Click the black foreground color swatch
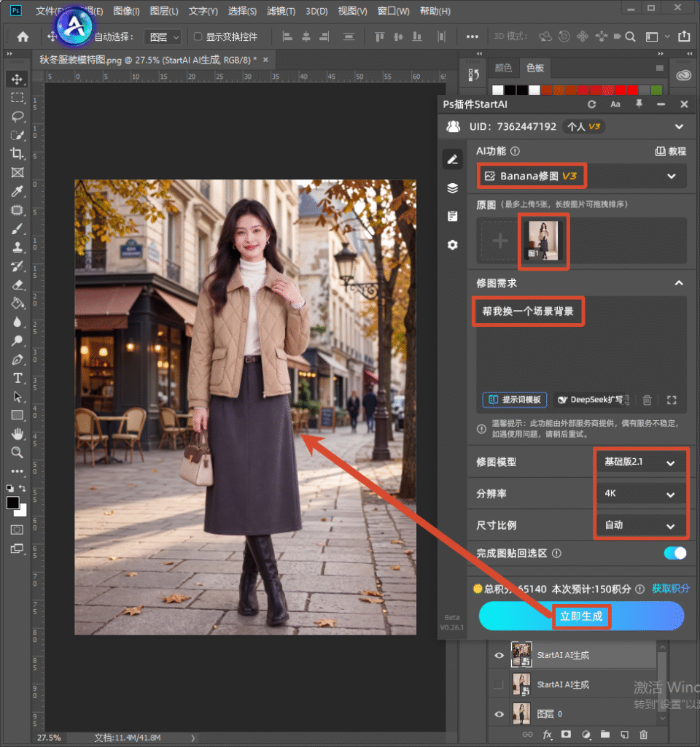The width and height of the screenshot is (700, 747). (13, 503)
